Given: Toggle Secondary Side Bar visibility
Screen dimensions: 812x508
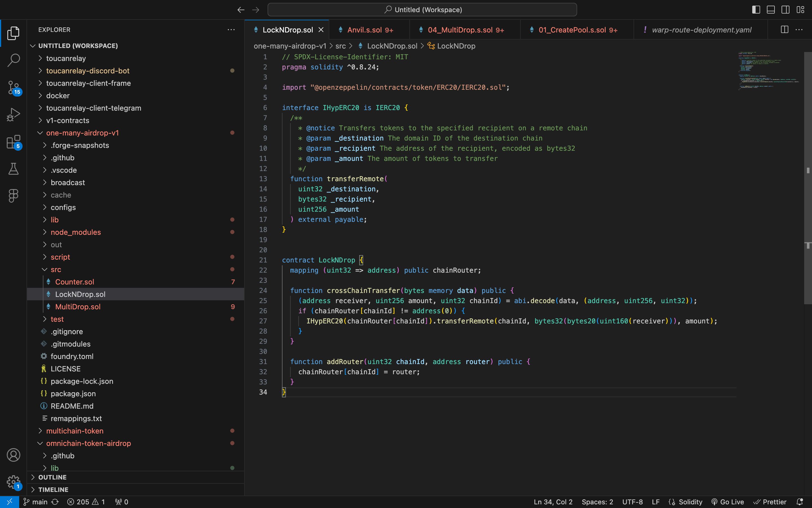Looking at the screenshot, I should 785,10.
